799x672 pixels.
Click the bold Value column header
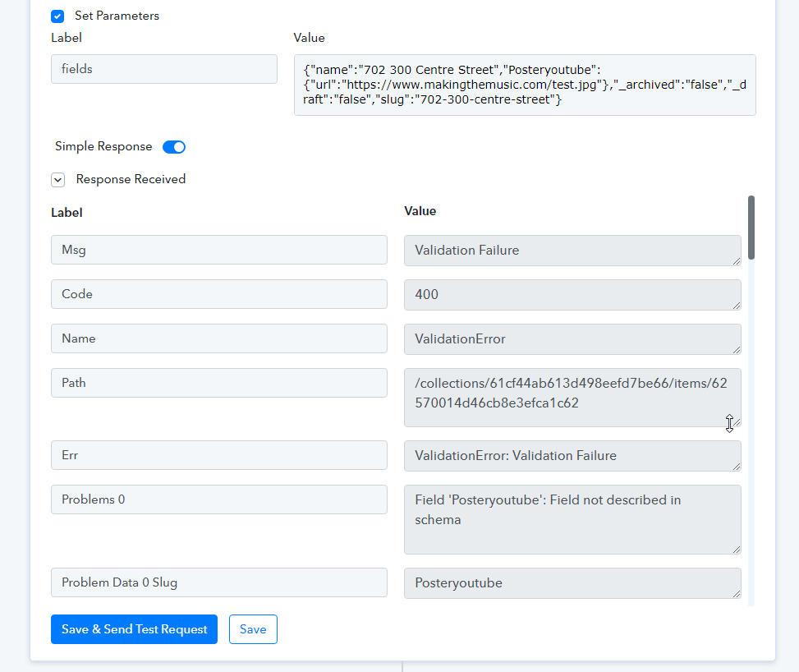click(x=420, y=211)
